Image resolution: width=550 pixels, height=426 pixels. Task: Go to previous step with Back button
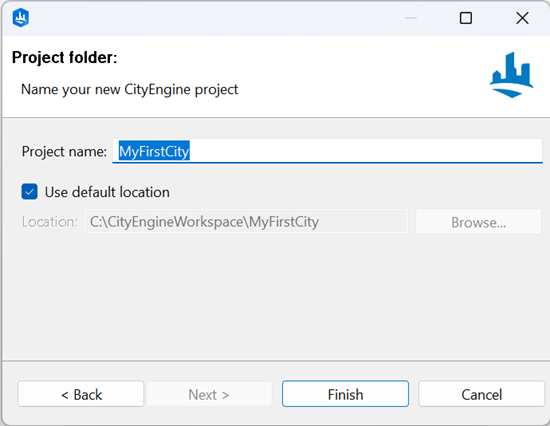point(81,394)
